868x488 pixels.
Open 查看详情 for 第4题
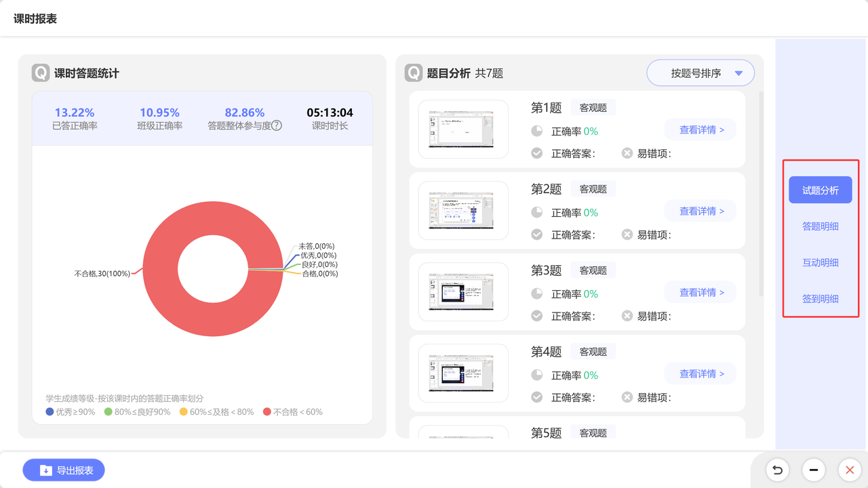coord(701,373)
